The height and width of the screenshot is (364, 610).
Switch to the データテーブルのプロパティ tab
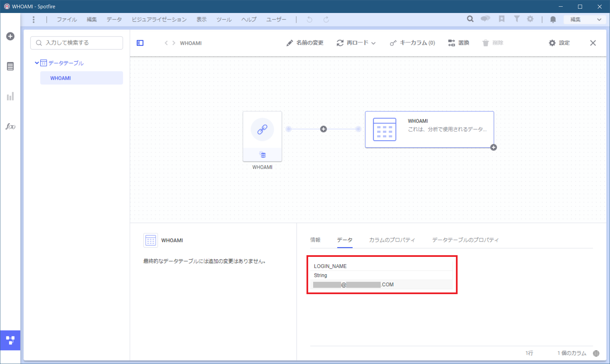point(465,240)
